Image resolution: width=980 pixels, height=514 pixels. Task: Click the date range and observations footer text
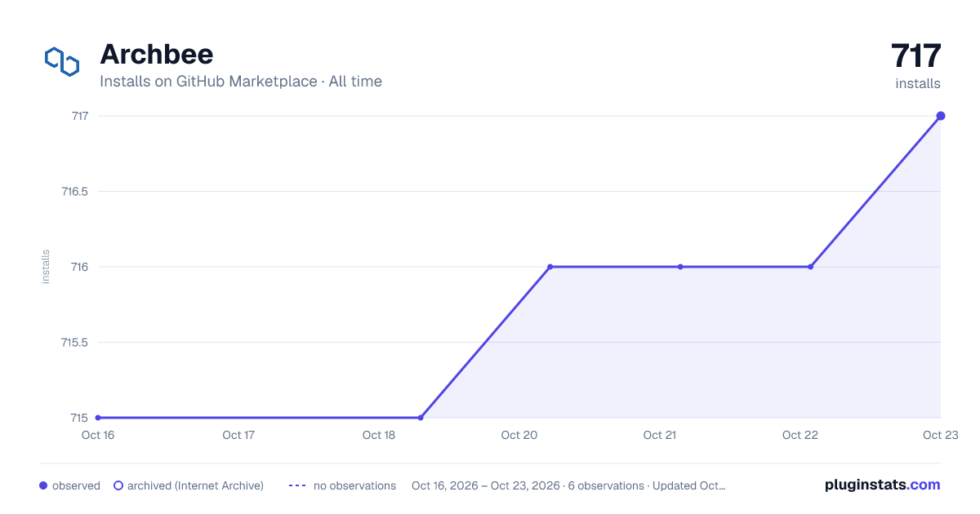click(x=568, y=485)
